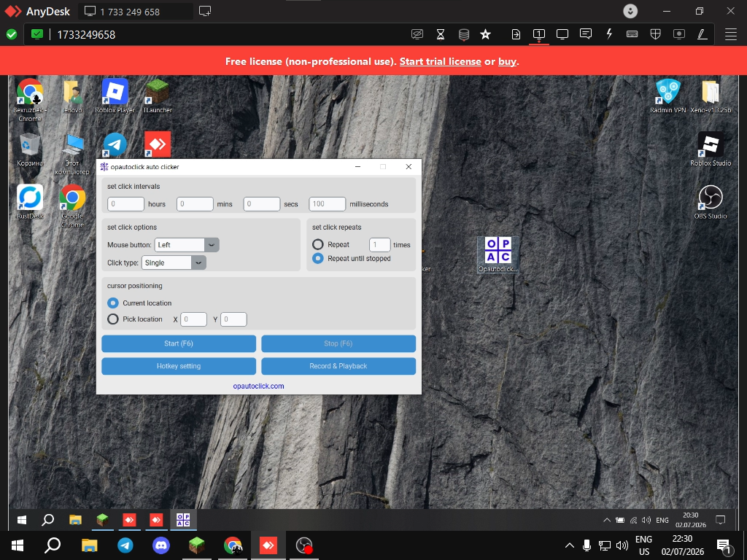Click the Start (F6) button
This screenshot has width=747, height=560.
click(x=179, y=343)
